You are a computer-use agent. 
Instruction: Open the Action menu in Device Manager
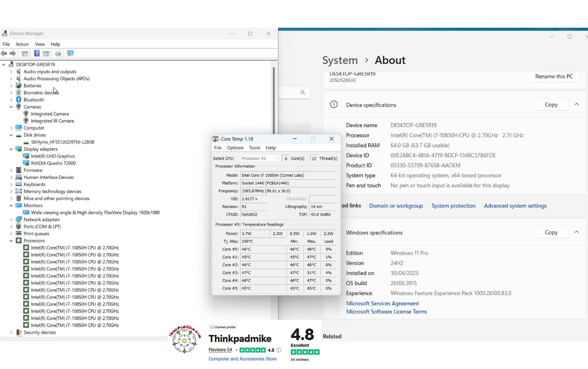[x=22, y=44]
